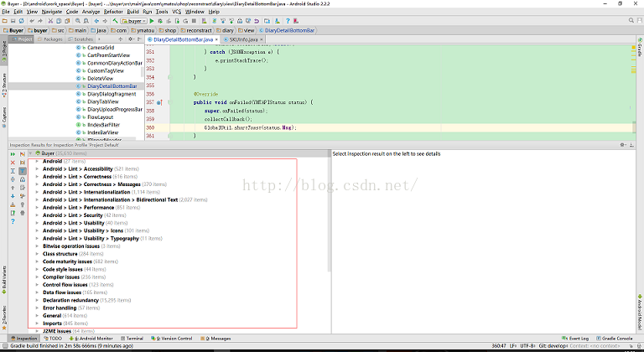This screenshot has width=644, height=352.
Task: Click the Open folder icon at the toolbar start
Action: tap(4, 21)
